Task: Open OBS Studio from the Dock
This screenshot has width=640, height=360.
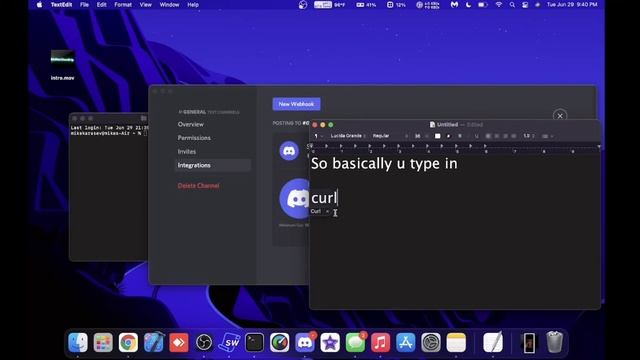Action: (204, 342)
